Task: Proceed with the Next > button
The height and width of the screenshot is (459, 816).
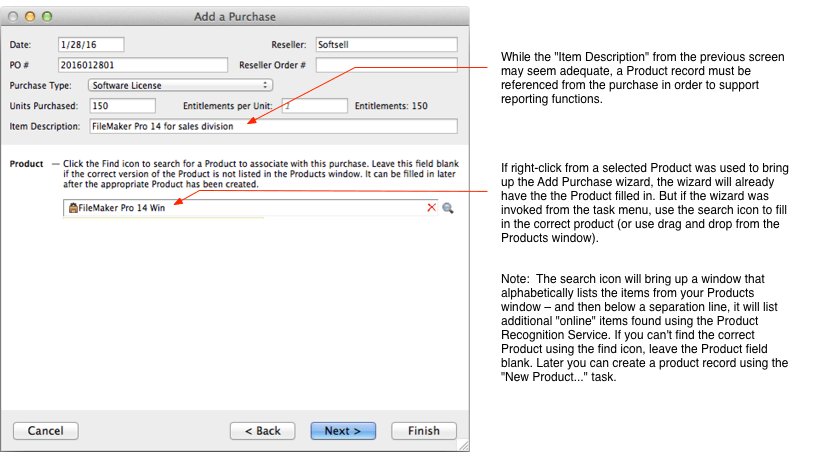Action: pos(343,430)
